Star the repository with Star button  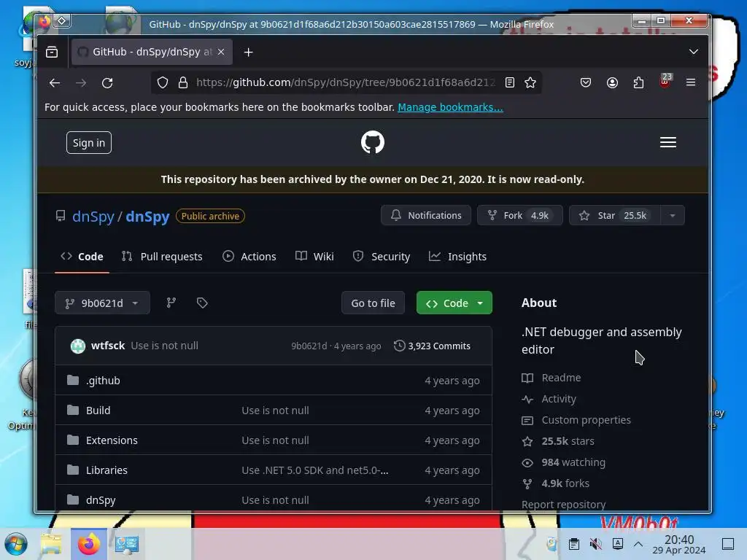tap(614, 215)
